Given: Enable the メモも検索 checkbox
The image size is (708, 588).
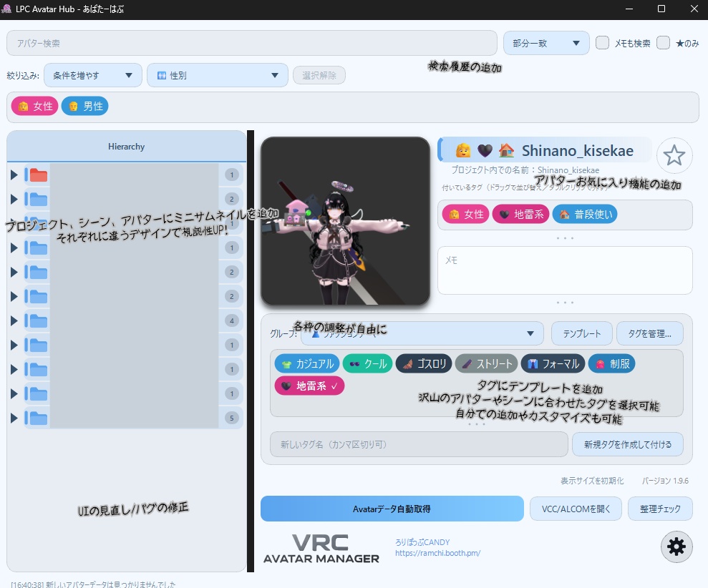Looking at the screenshot, I should tap(602, 43).
